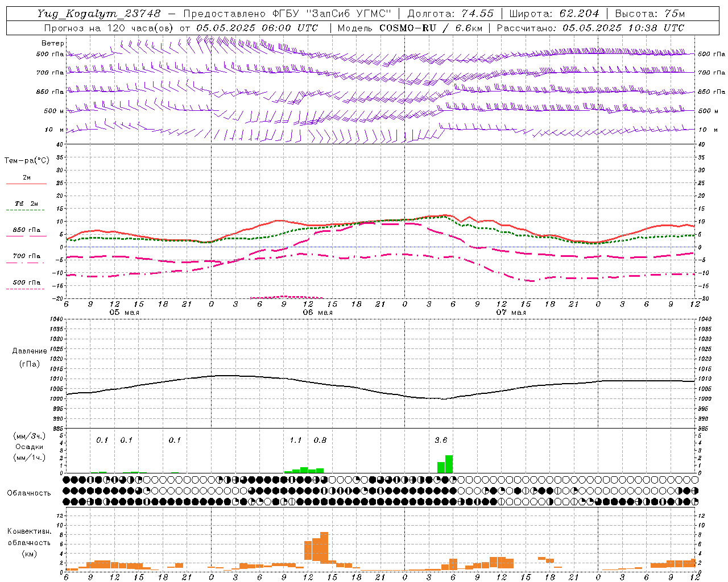Select the Конвективн. облачность panel label
The height and width of the screenshot is (582, 728).
(x=29, y=537)
